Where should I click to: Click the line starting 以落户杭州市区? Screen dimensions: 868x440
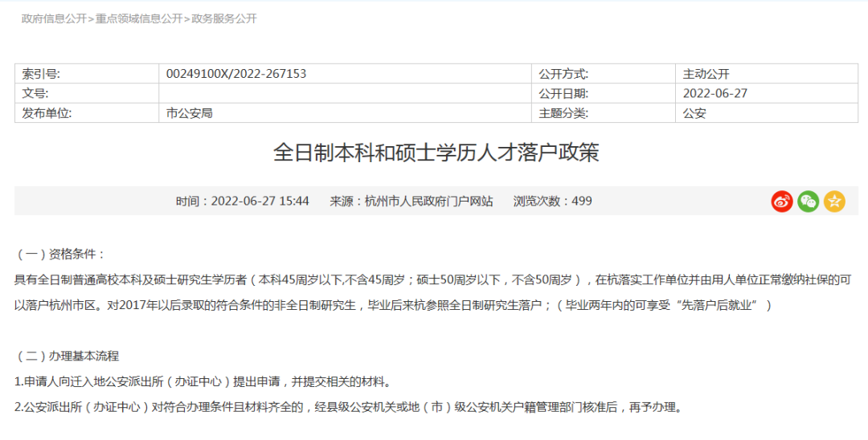pyautogui.click(x=392, y=305)
